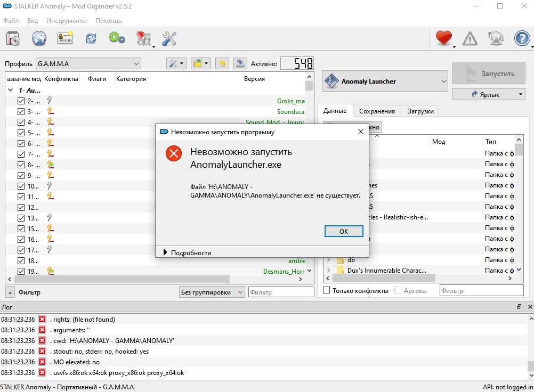
Task: Open the folder dropdown above mod list
Action: (200, 63)
